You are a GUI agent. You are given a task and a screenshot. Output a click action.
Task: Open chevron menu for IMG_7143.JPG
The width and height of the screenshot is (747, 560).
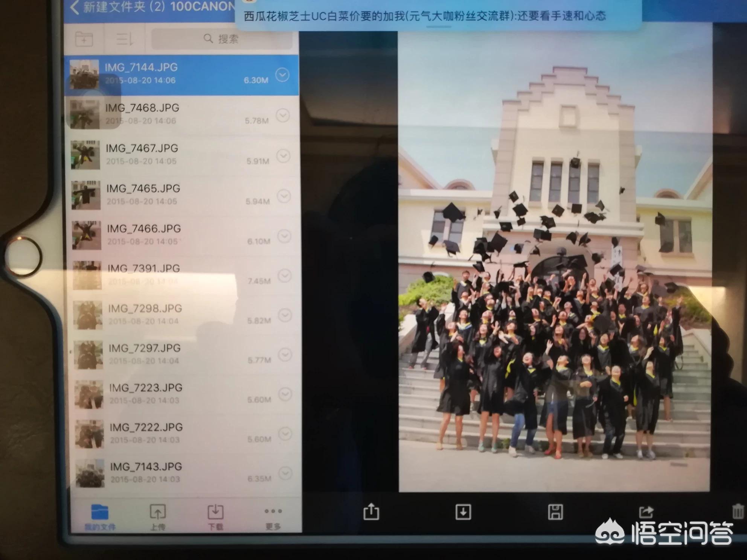coord(285,473)
